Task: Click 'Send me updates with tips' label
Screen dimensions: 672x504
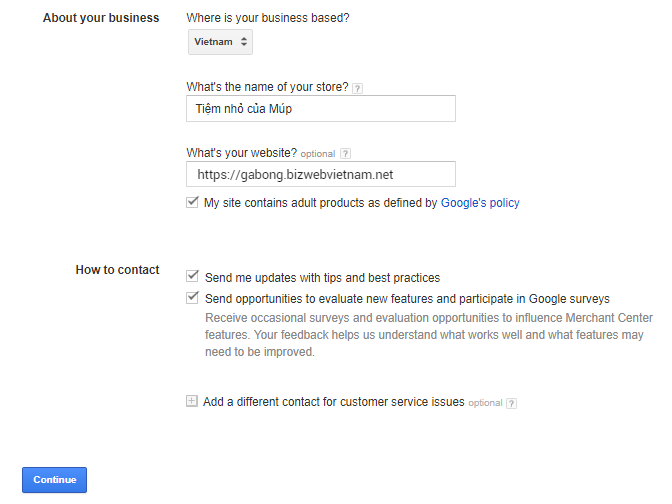Action: (322, 278)
